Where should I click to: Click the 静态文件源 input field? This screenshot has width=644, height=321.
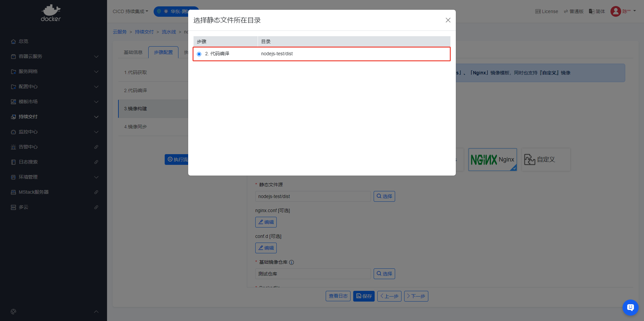point(313,196)
